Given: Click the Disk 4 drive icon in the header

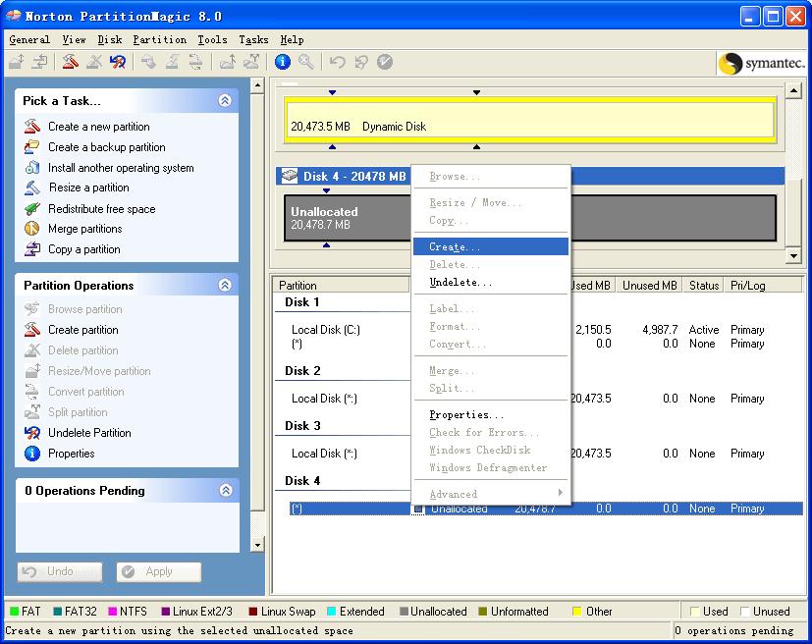Looking at the screenshot, I should click(x=290, y=177).
